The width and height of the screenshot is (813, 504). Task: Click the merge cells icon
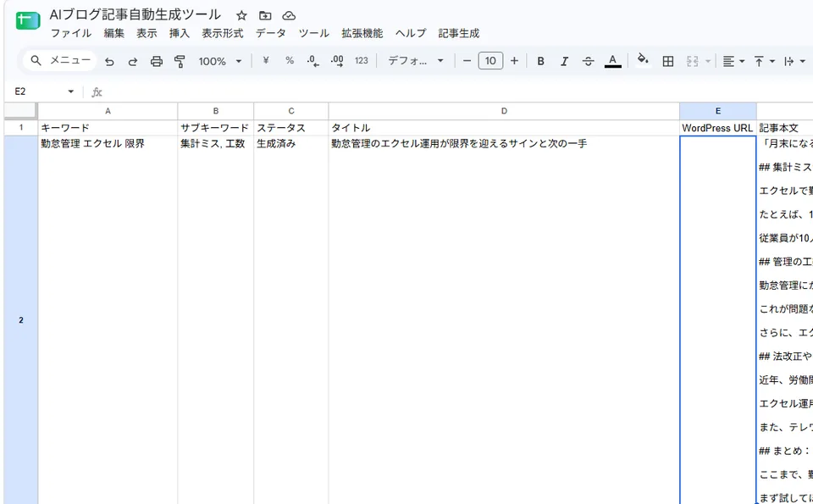point(692,61)
